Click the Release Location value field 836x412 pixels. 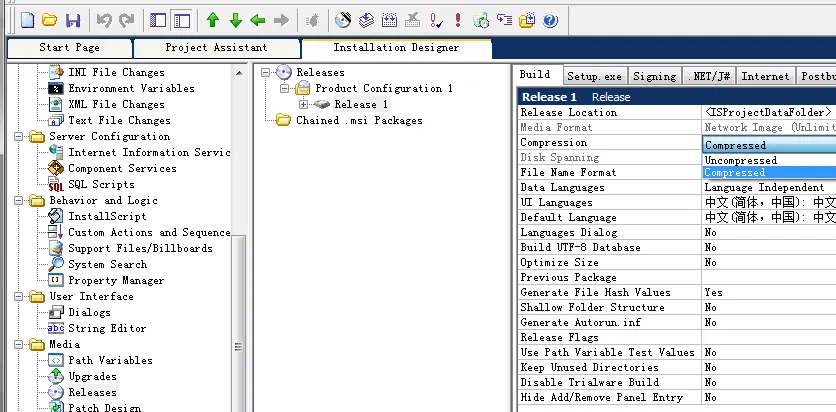(769, 112)
